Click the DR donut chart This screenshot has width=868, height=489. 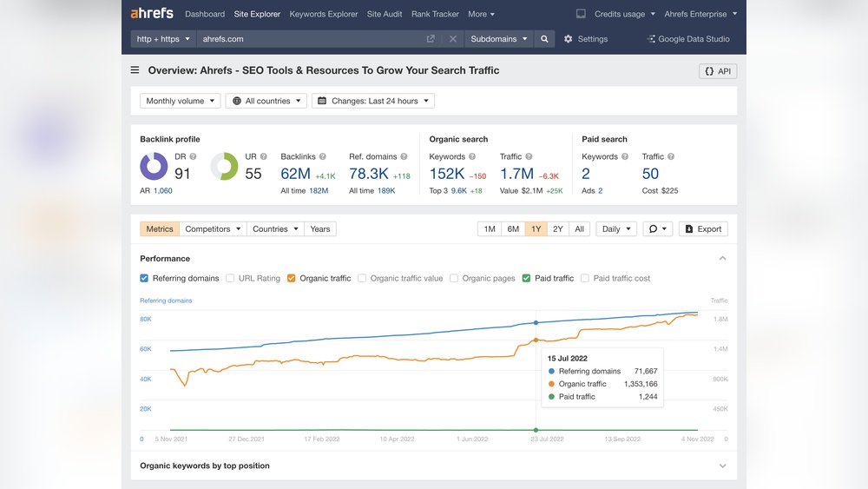click(154, 166)
